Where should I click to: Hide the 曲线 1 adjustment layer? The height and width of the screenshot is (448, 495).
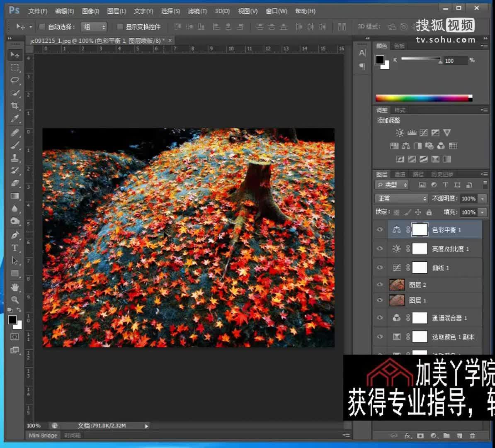[x=380, y=268]
